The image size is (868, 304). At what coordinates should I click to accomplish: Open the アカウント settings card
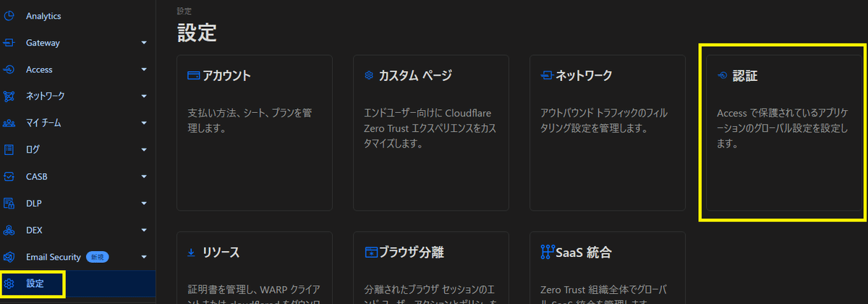(254, 132)
